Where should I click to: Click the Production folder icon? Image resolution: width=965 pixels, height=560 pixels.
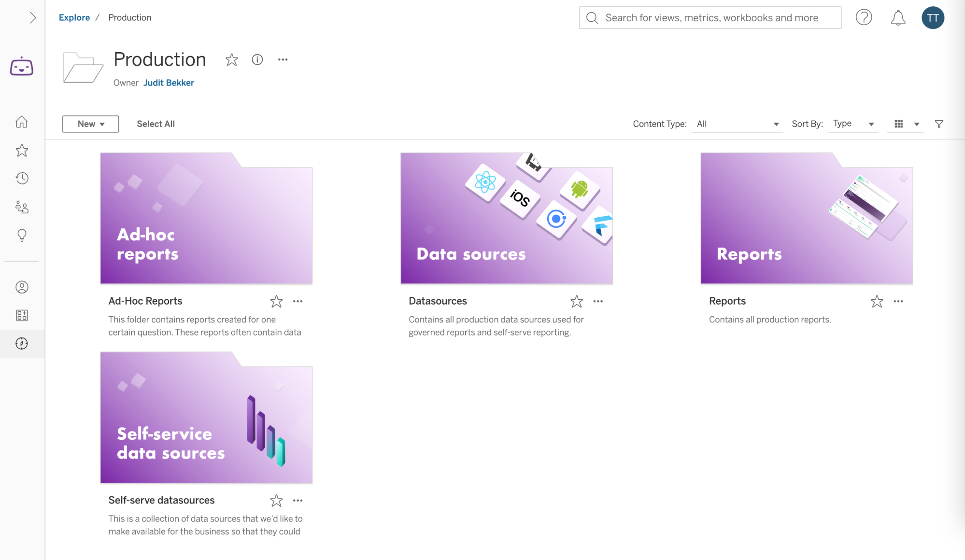point(83,68)
